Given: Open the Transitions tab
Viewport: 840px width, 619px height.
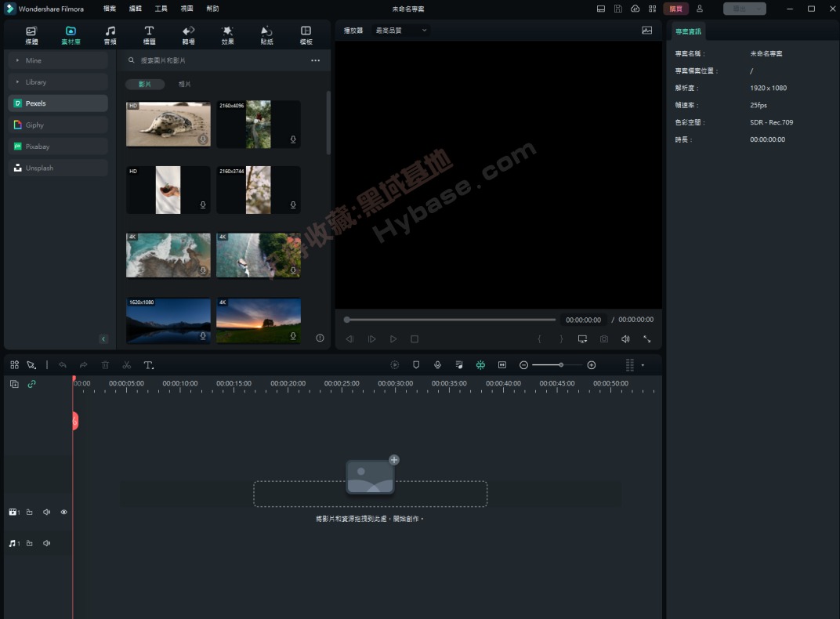Looking at the screenshot, I should pyautogui.click(x=188, y=34).
